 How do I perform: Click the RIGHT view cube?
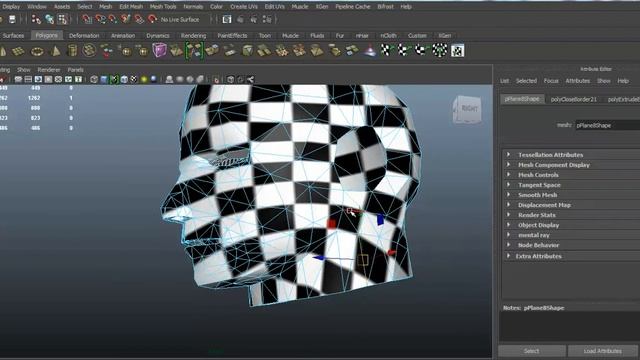pos(467,109)
